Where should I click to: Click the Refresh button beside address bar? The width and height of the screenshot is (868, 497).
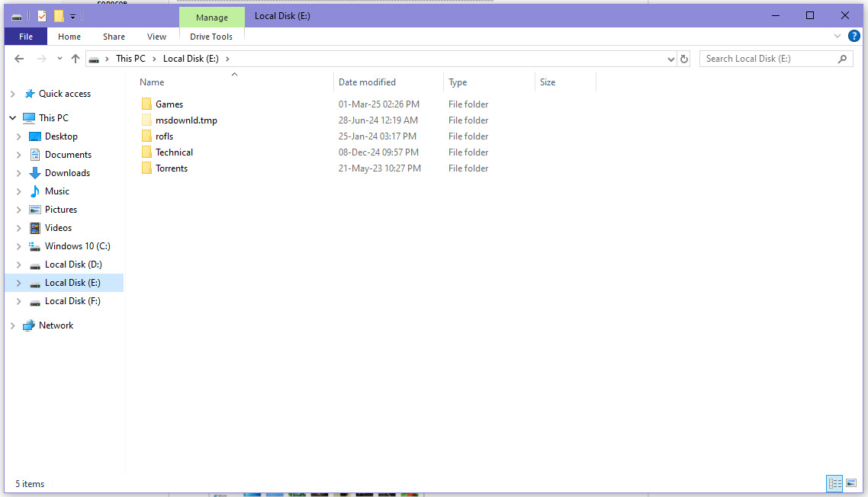click(684, 59)
